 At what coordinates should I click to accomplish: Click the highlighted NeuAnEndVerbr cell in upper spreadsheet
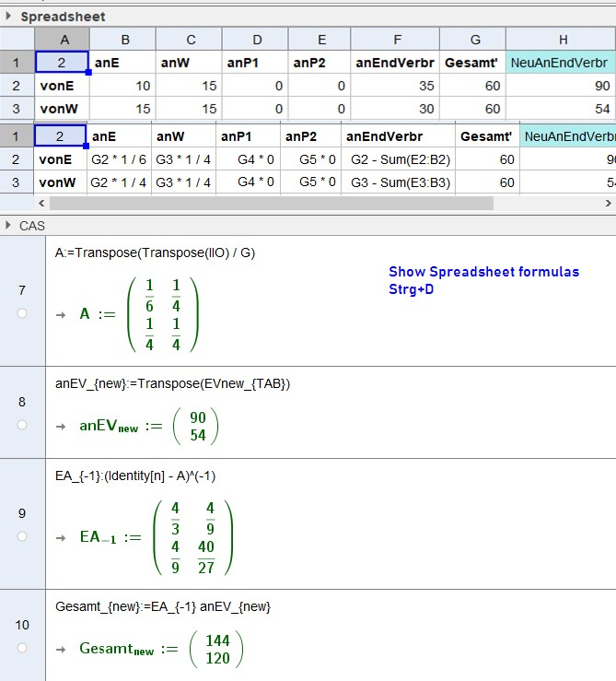click(561, 63)
